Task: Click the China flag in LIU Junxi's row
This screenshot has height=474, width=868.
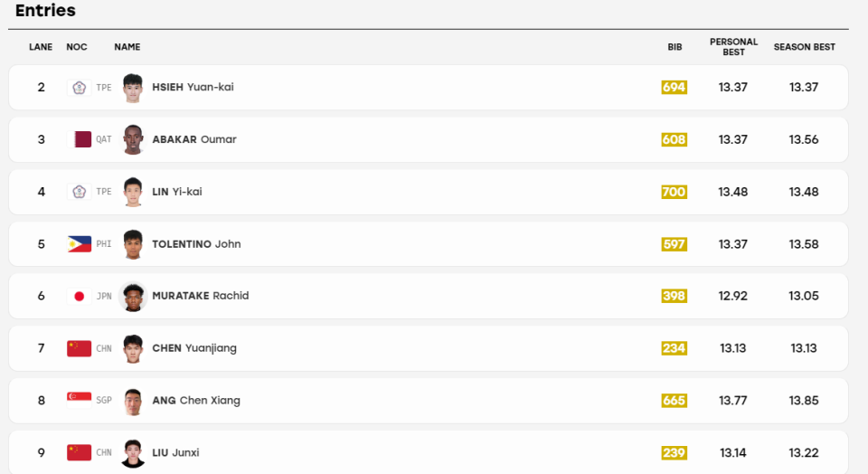Action: click(x=80, y=452)
